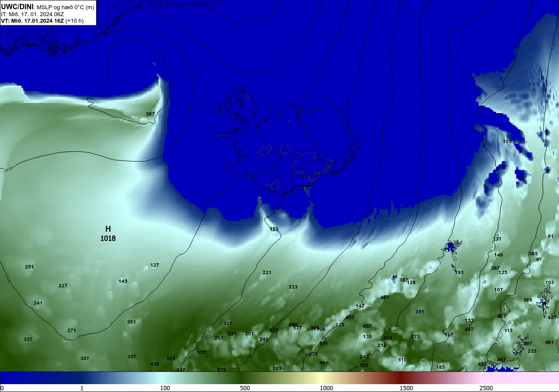Click the 267 height label
The height and width of the screenshot is (392, 559).
tap(219, 338)
